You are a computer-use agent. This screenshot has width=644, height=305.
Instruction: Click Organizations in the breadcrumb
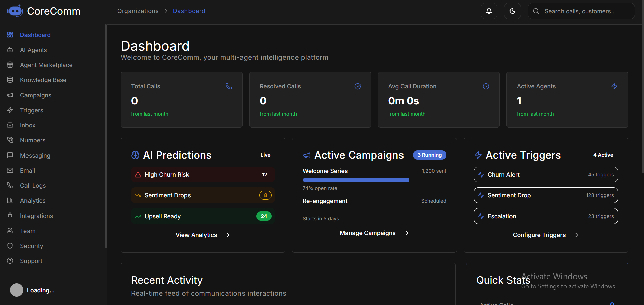(138, 11)
